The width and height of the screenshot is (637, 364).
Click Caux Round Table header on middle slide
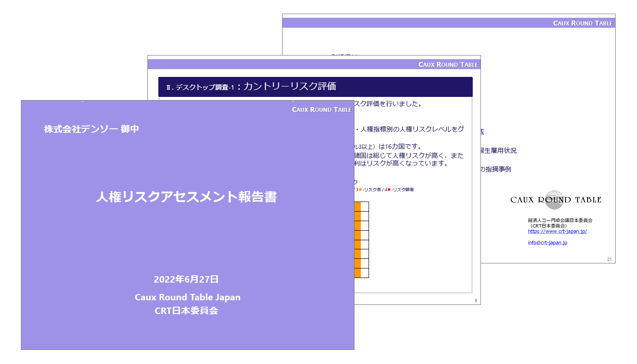pyautogui.click(x=448, y=65)
